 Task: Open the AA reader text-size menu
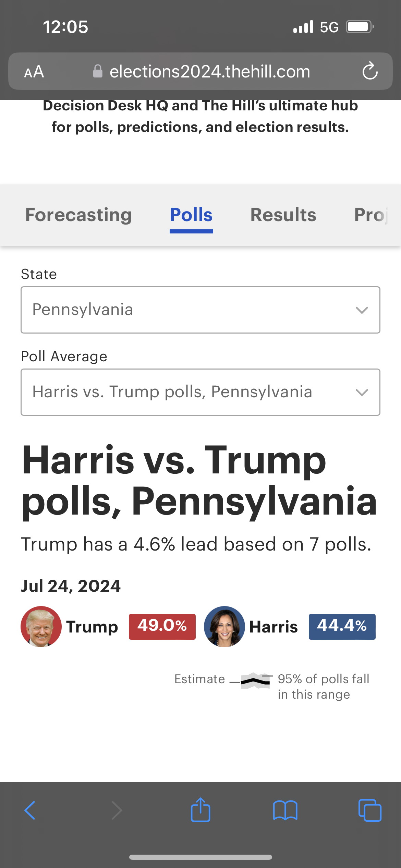pyautogui.click(x=34, y=72)
